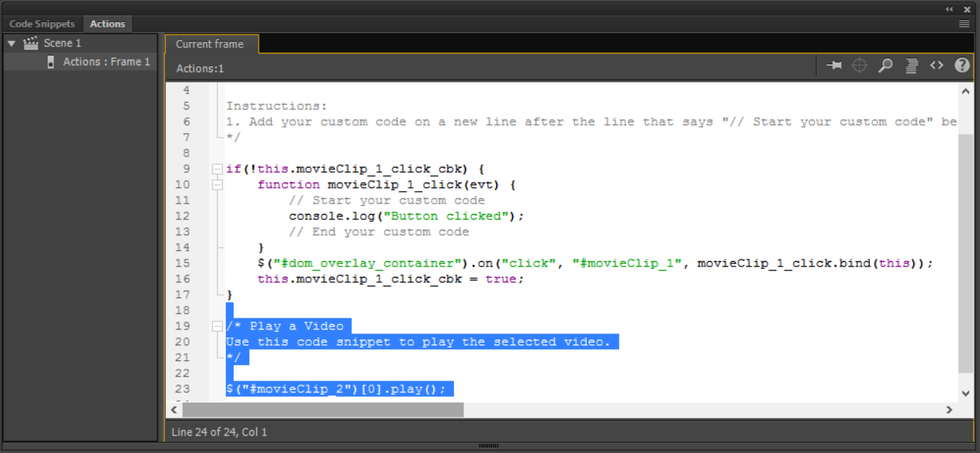980x453 pixels.
Task: Click the vertical scrollbar down arrow
Action: pyautogui.click(x=966, y=393)
